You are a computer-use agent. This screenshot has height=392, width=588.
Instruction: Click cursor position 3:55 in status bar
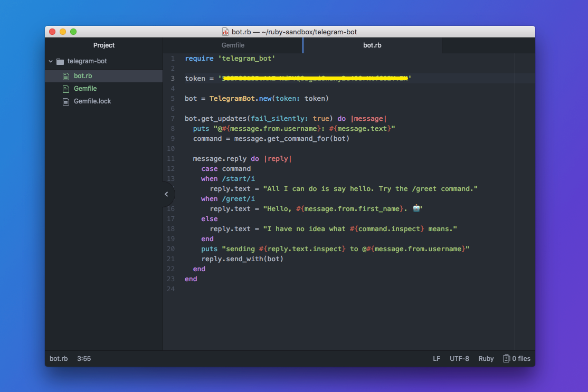click(x=84, y=358)
